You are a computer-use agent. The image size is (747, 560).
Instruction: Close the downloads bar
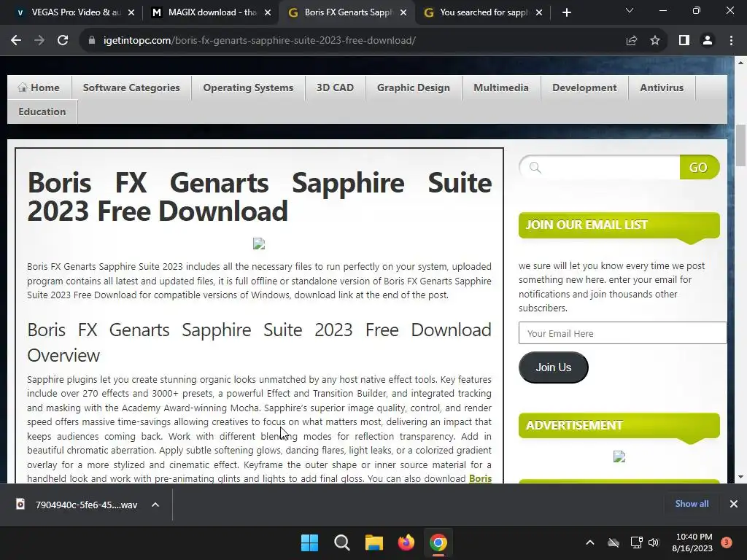point(734,504)
